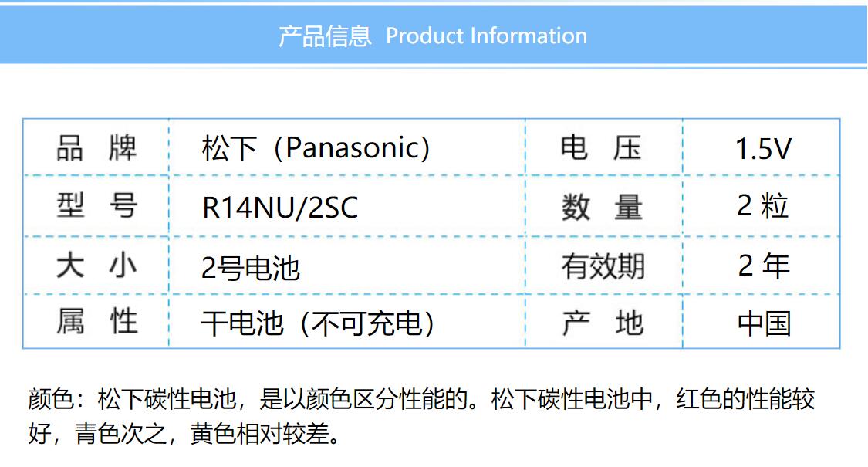Click the 1.5V voltage value
Viewport: 868px width, 467px height.
(x=762, y=149)
